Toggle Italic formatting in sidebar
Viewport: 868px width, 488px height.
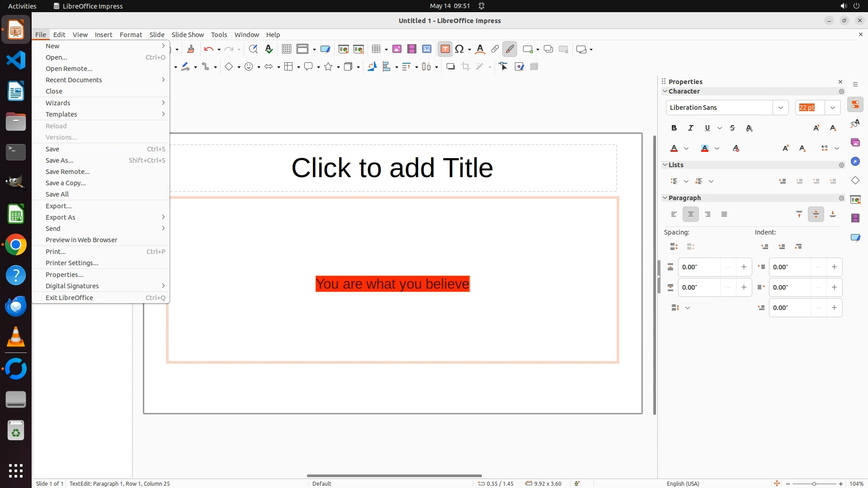tap(691, 128)
